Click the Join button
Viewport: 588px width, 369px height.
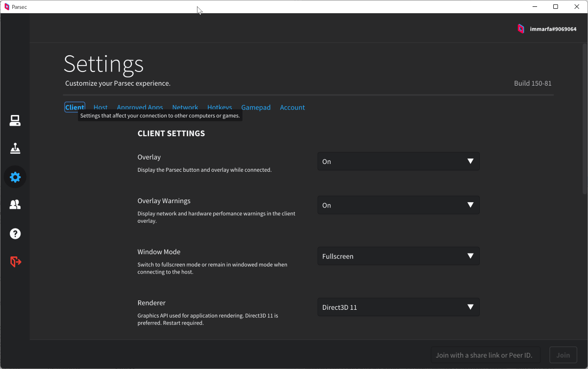563,355
